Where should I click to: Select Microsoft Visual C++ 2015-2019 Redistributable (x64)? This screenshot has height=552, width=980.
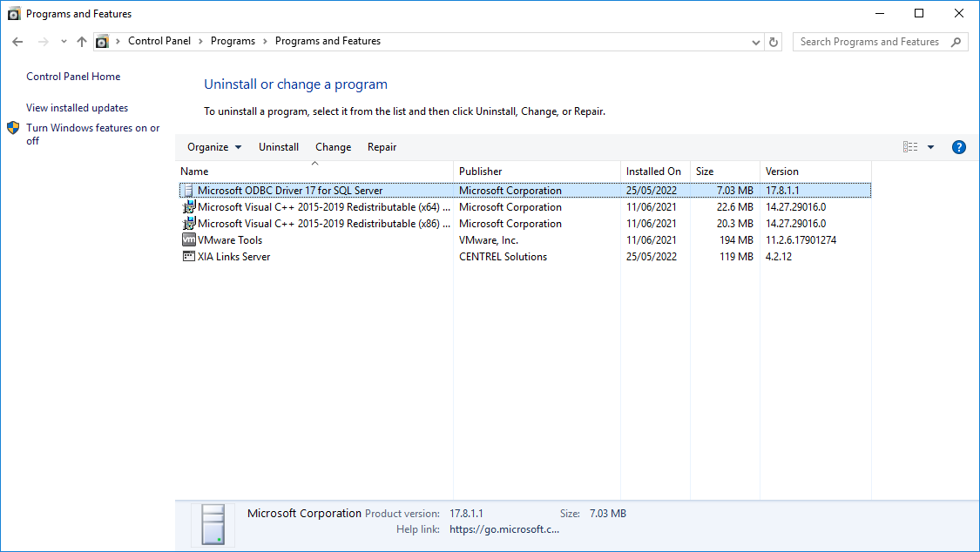tap(525, 207)
